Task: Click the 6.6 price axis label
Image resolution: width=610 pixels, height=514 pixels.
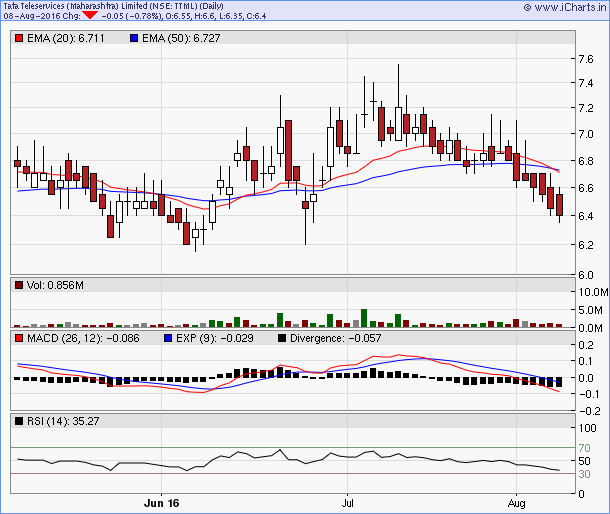Action: pyautogui.click(x=585, y=188)
